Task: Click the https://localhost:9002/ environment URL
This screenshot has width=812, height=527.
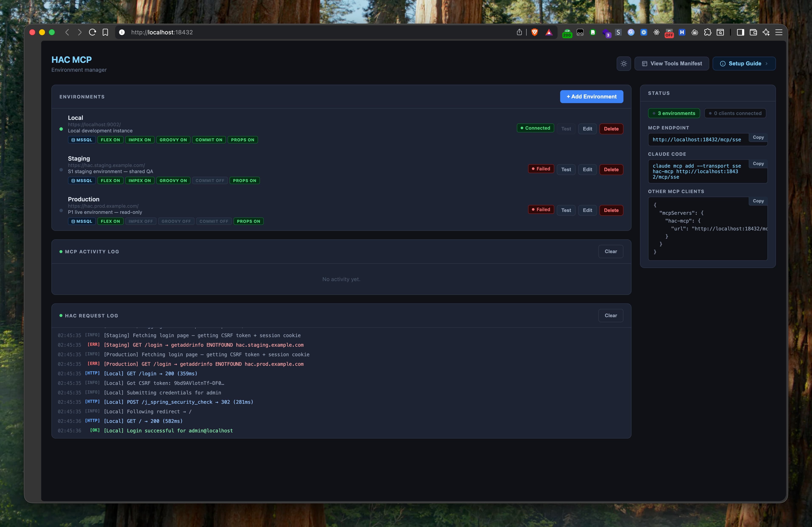Action: 94,124
